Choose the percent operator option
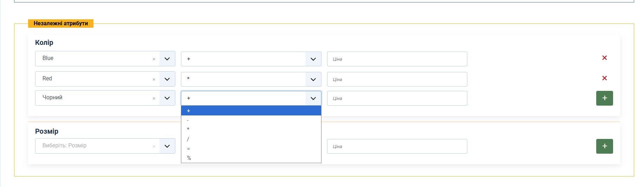Screen dimensions: 644x187 (x=251, y=158)
